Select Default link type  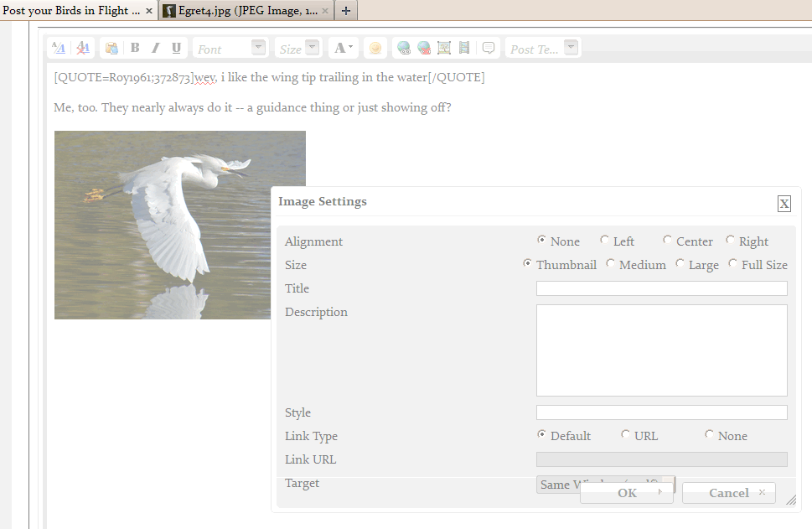pyautogui.click(x=541, y=434)
